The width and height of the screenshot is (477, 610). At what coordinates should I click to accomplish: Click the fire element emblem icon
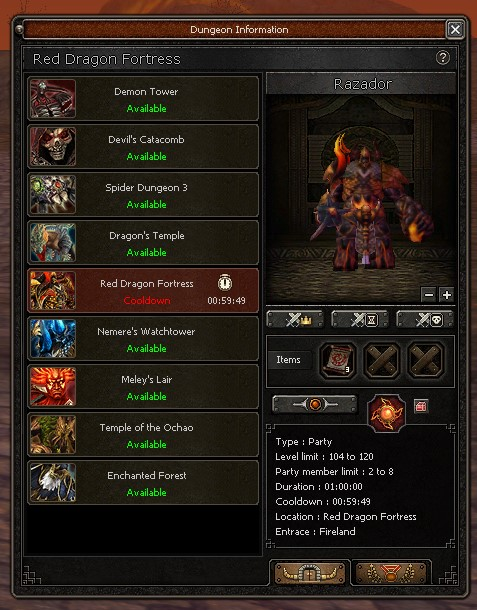click(x=386, y=413)
